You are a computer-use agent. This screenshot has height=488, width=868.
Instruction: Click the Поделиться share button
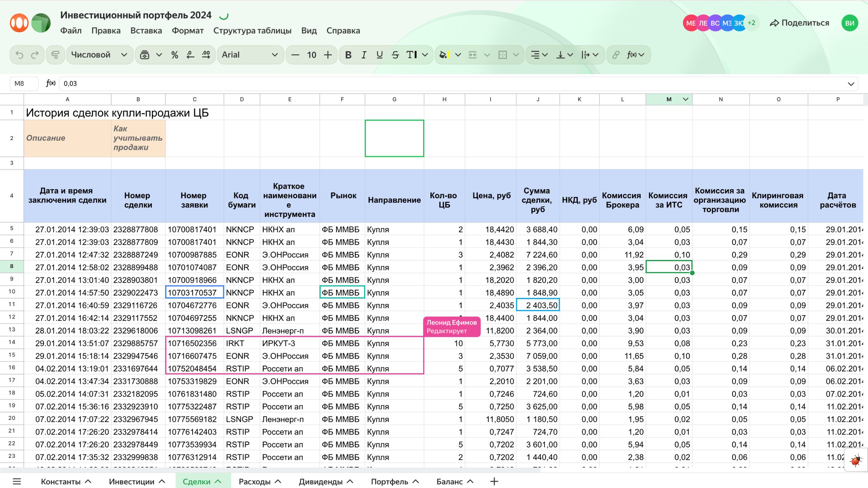[800, 23]
